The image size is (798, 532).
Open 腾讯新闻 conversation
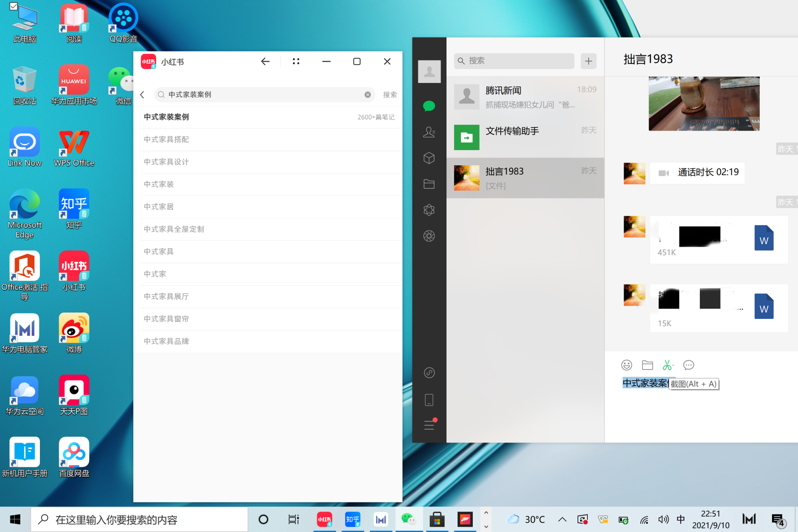(525, 97)
